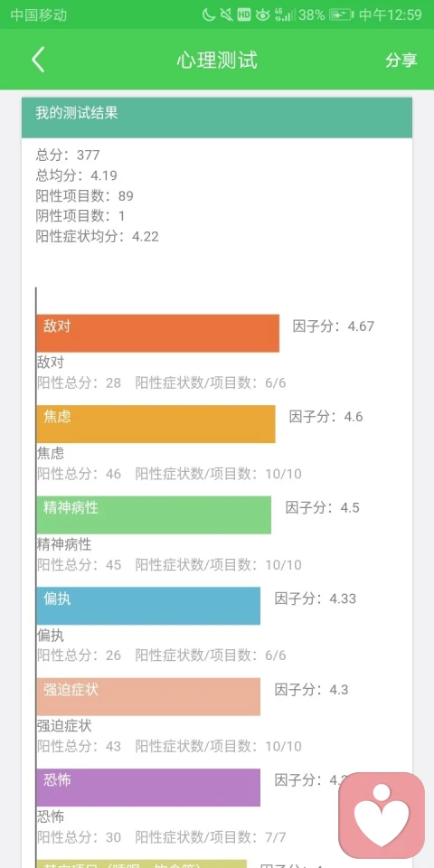434x868 pixels.
Task: Click the purple 恐怖 bar
Action: (x=148, y=788)
